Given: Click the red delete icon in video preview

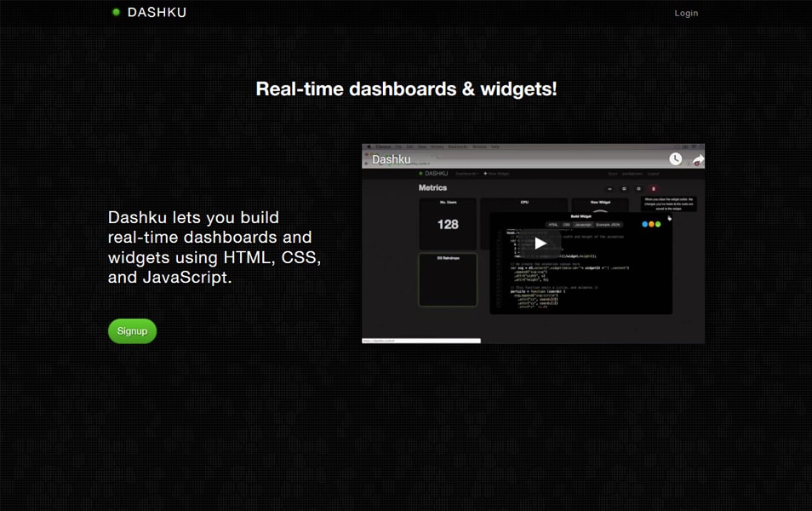Looking at the screenshot, I should click(654, 188).
